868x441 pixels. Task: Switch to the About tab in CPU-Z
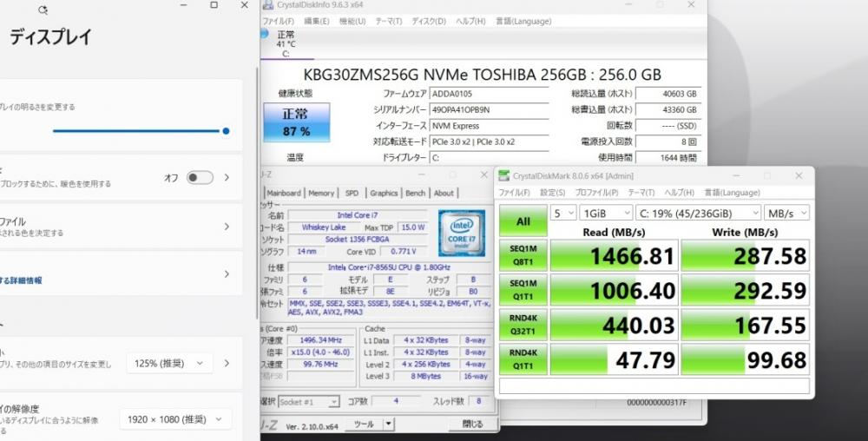pyautogui.click(x=444, y=193)
